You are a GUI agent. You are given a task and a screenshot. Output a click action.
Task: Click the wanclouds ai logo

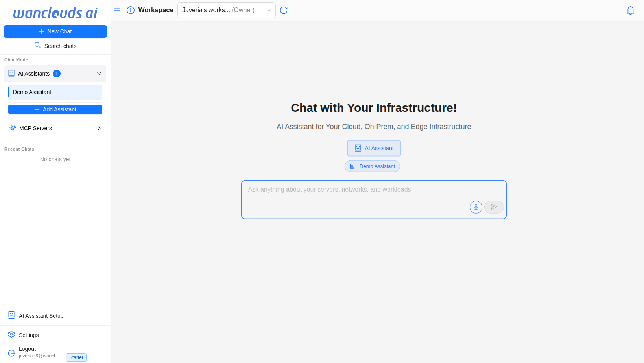pos(55,13)
